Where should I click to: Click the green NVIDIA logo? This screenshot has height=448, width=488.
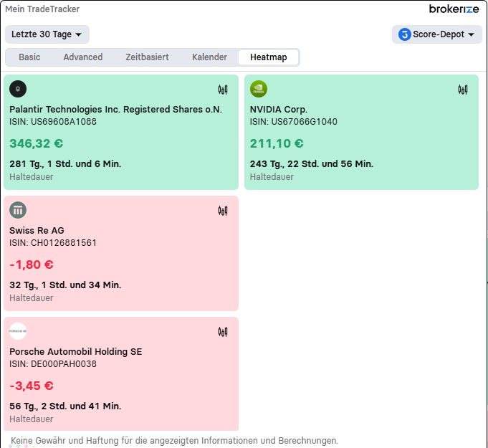coord(259,89)
